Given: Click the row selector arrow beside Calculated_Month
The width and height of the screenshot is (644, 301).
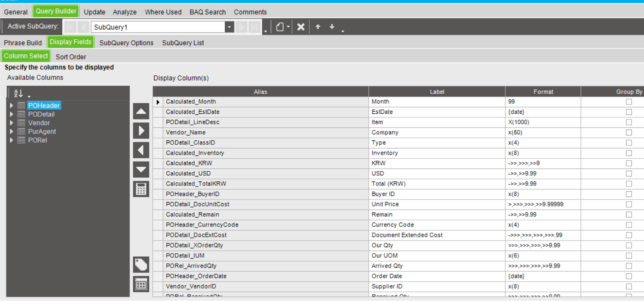Looking at the screenshot, I should (158, 102).
